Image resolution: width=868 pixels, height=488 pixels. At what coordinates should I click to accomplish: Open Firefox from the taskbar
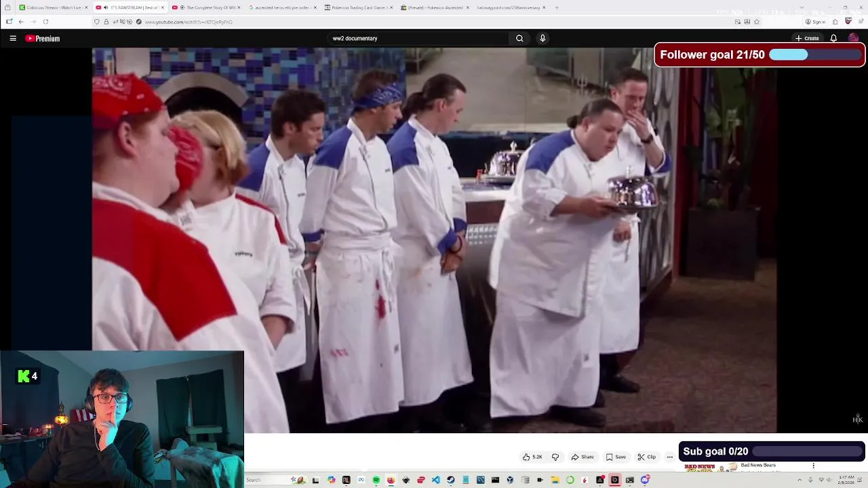(x=391, y=480)
